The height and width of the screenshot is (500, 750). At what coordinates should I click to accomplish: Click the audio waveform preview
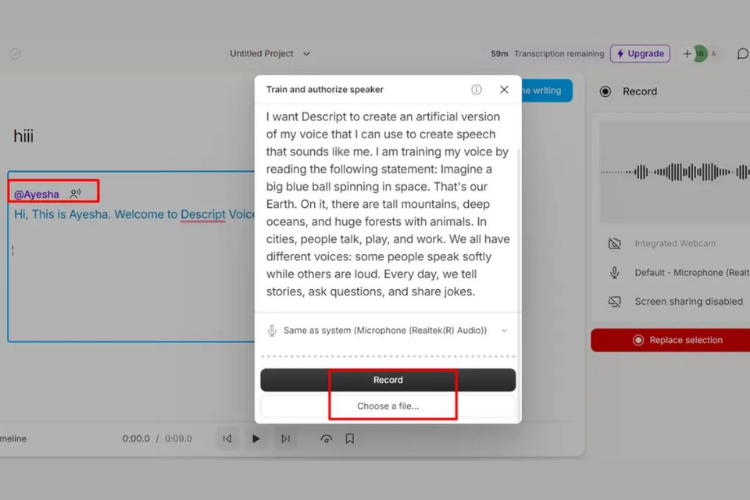[674, 172]
